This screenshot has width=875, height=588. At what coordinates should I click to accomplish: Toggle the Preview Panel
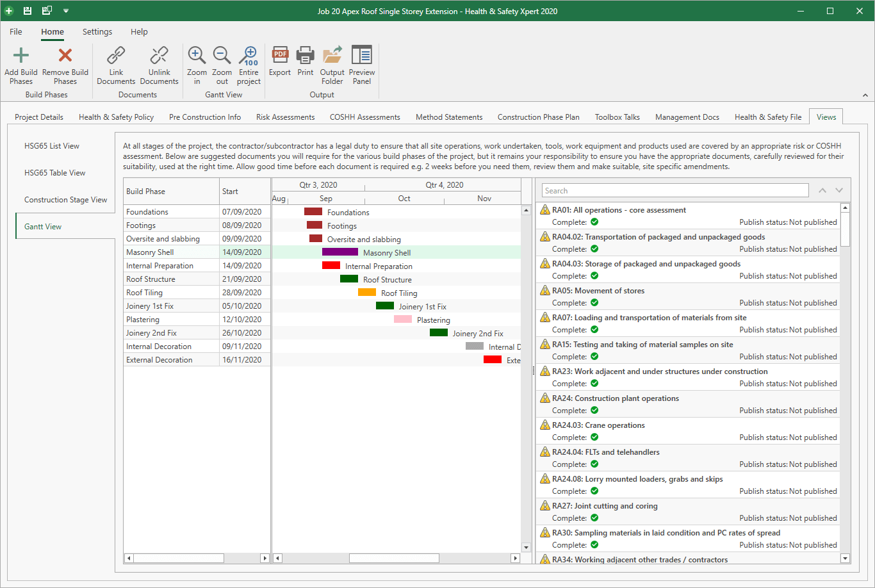362,56
